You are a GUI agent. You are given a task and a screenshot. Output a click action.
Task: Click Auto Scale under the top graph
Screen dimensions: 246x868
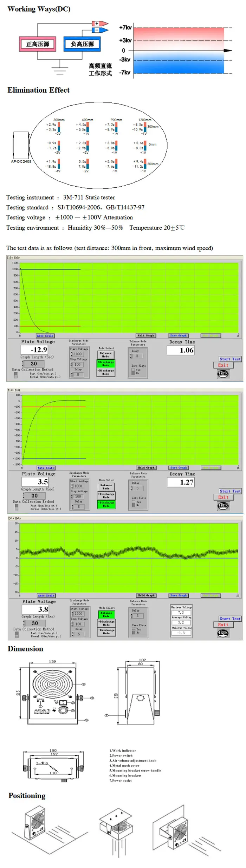point(45,336)
